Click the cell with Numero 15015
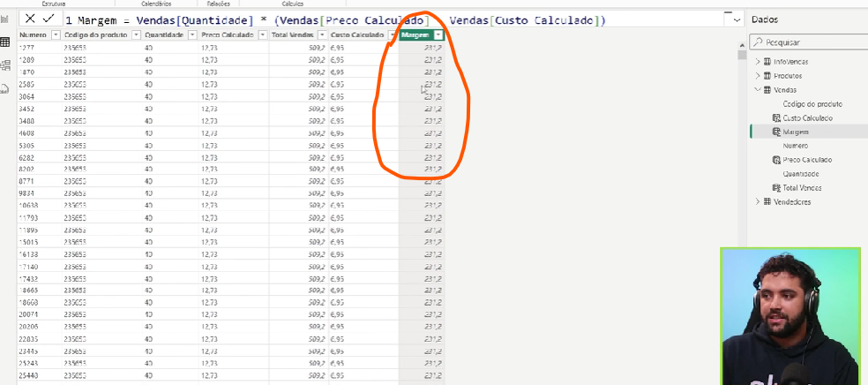Screen dimensions: 868x385 [40, 242]
